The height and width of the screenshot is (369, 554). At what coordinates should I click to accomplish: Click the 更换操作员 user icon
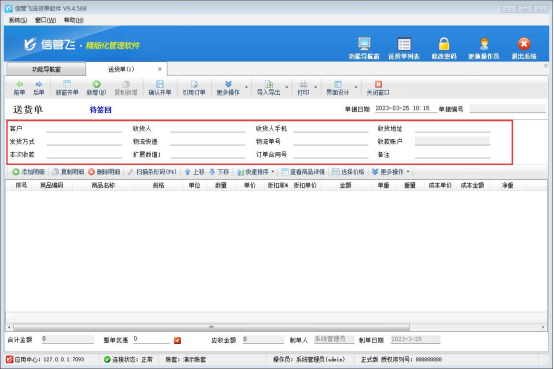[x=484, y=44]
